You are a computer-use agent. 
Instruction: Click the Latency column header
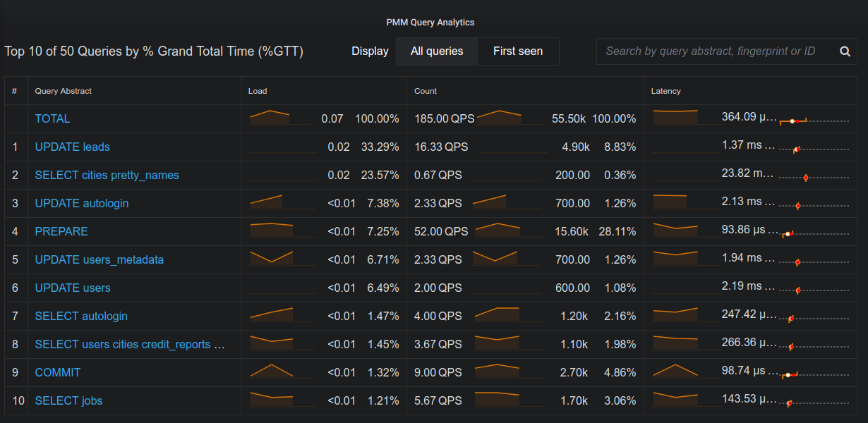665,91
